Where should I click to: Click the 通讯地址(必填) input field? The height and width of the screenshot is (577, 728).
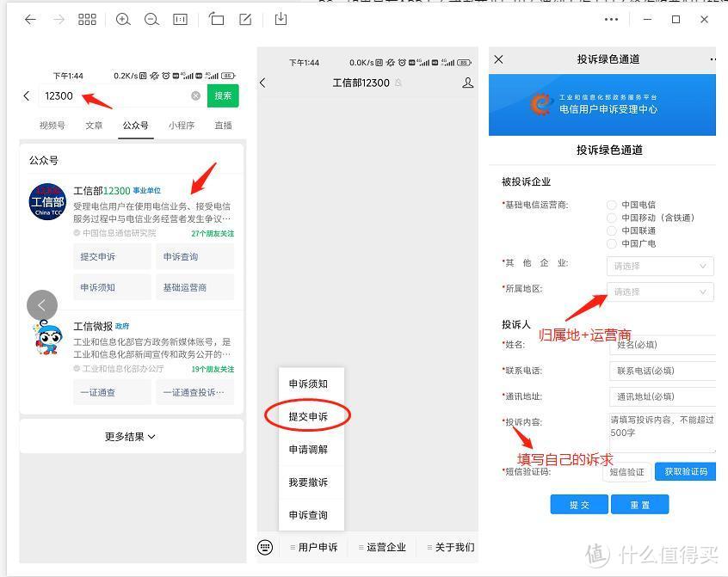(x=663, y=396)
